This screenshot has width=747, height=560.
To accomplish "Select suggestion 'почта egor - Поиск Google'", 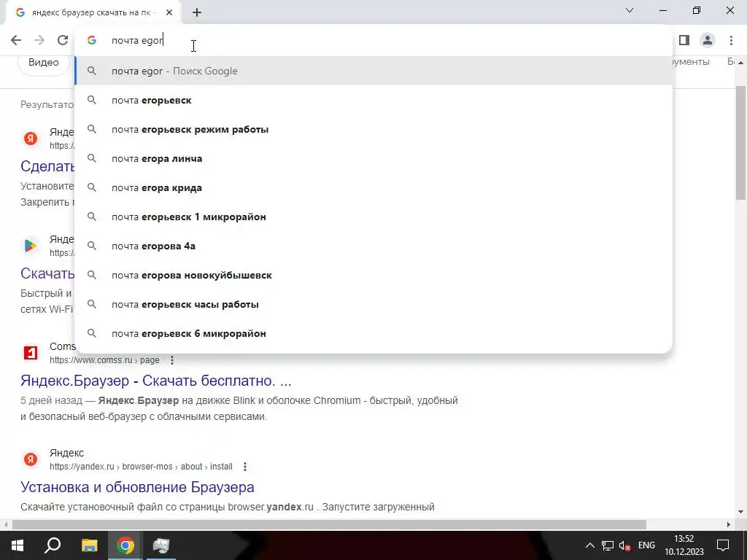I will click(373, 71).
